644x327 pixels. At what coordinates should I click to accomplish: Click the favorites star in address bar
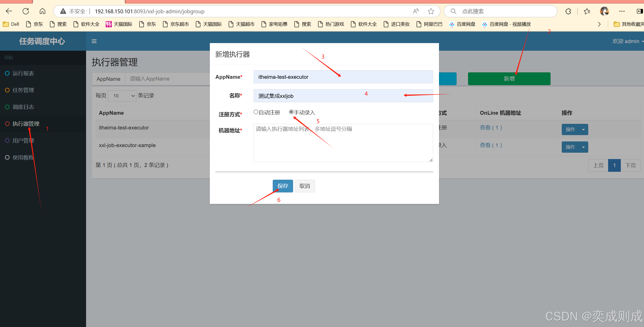tap(431, 11)
